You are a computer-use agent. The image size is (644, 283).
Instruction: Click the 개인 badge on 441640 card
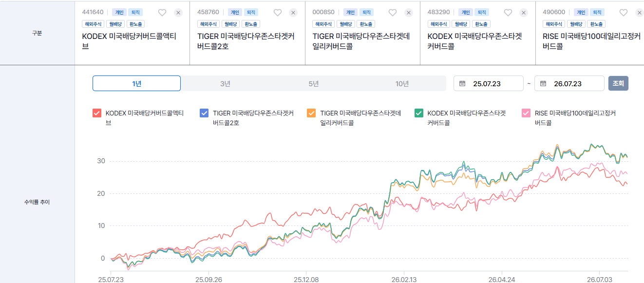tap(119, 12)
